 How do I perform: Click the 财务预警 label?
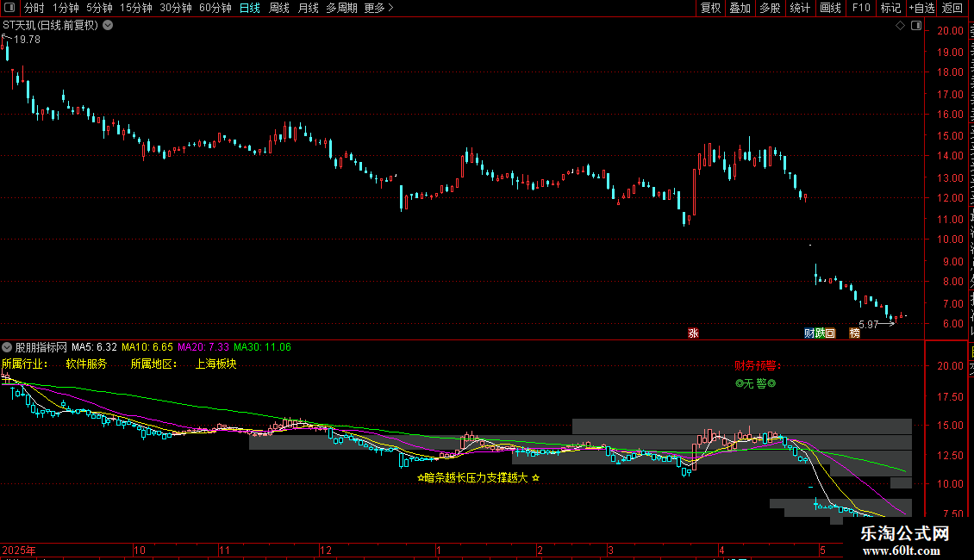pyautogui.click(x=757, y=365)
